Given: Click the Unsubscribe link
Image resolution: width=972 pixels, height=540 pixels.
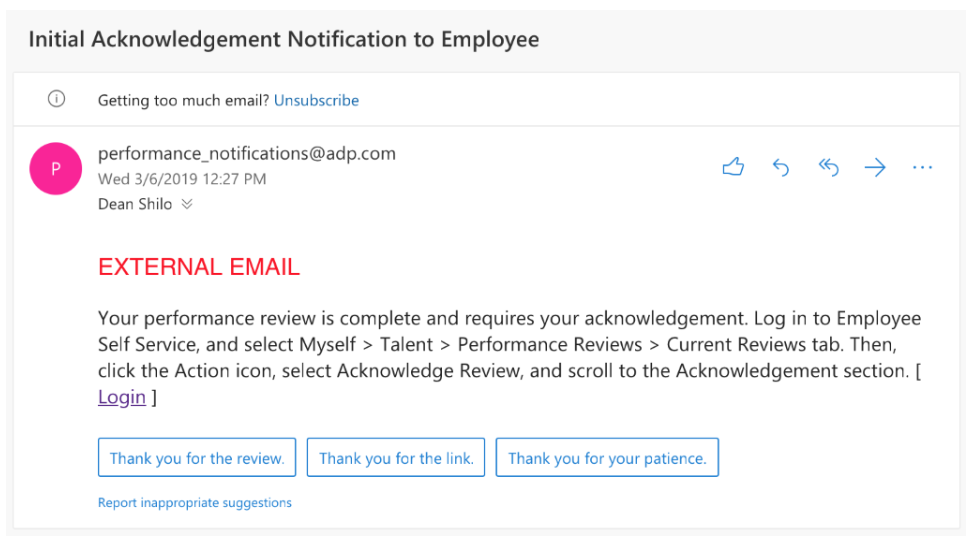Looking at the screenshot, I should 316,100.
